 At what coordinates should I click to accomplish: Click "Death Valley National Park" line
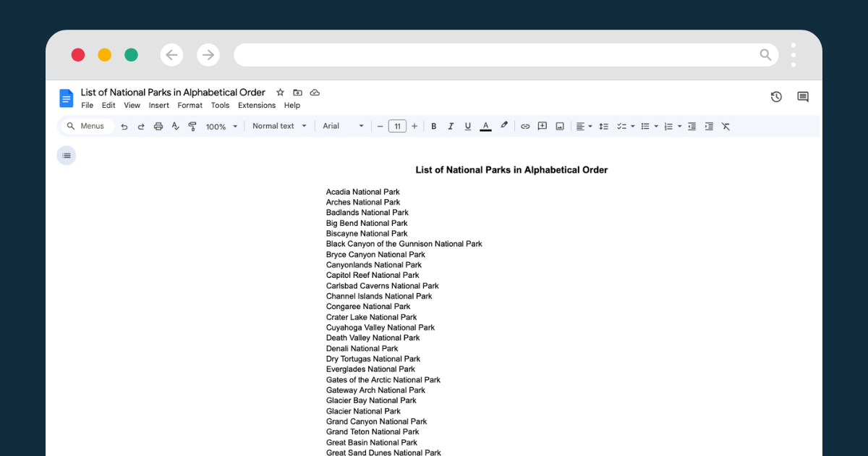[x=373, y=338]
